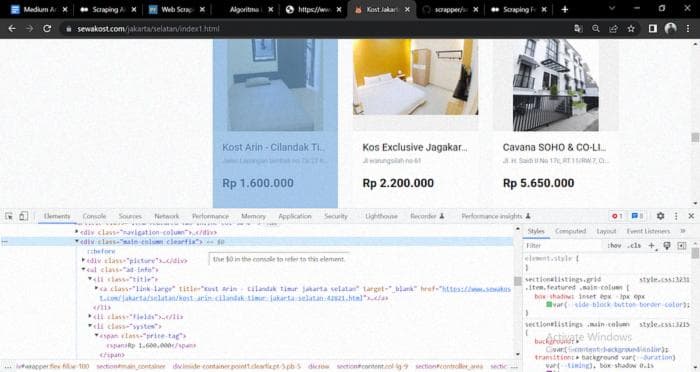Click the share page icon in address bar
700x372 pixels.
pyautogui.click(x=613, y=29)
